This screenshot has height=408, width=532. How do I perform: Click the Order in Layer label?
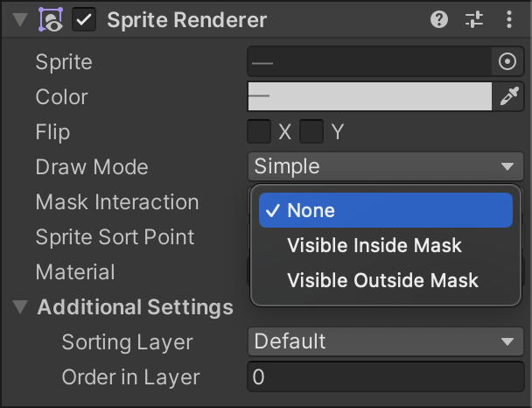[130, 377]
